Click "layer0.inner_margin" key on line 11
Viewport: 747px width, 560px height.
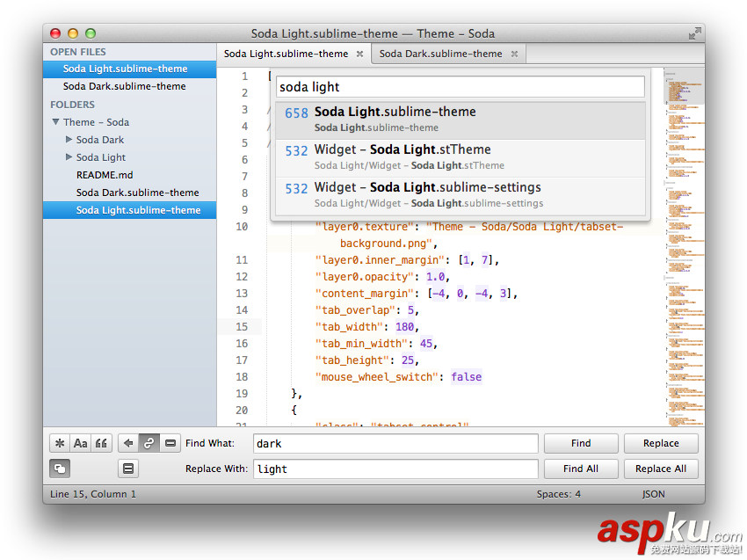coord(380,260)
